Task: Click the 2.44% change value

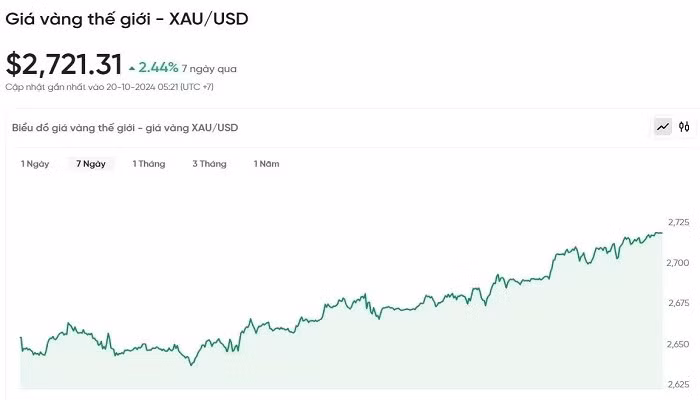Action: 158,68
